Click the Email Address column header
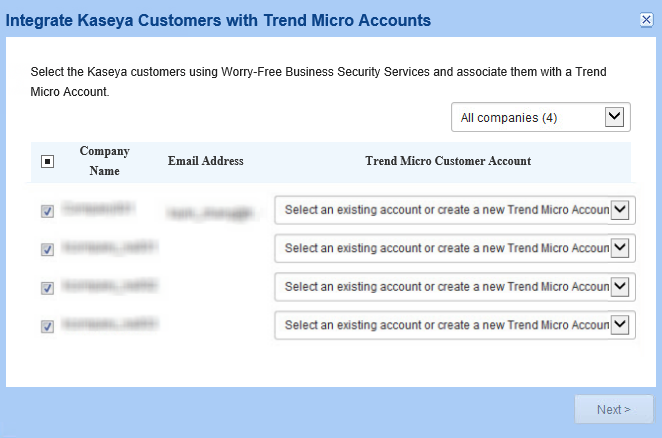 pos(205,161)
